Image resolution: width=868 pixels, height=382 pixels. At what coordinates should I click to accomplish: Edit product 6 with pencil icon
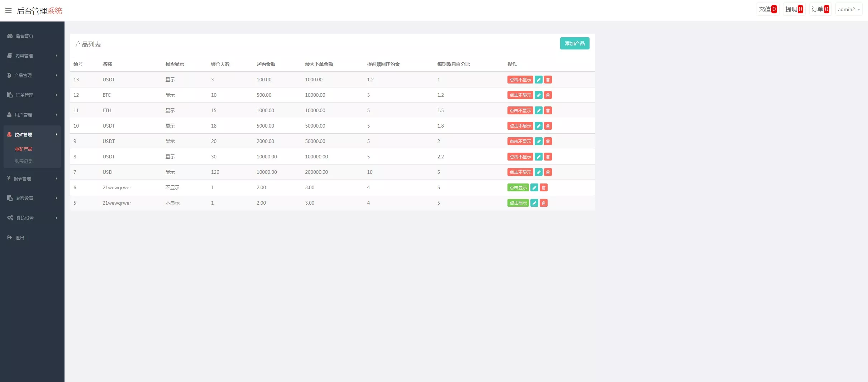coord(534,187)
